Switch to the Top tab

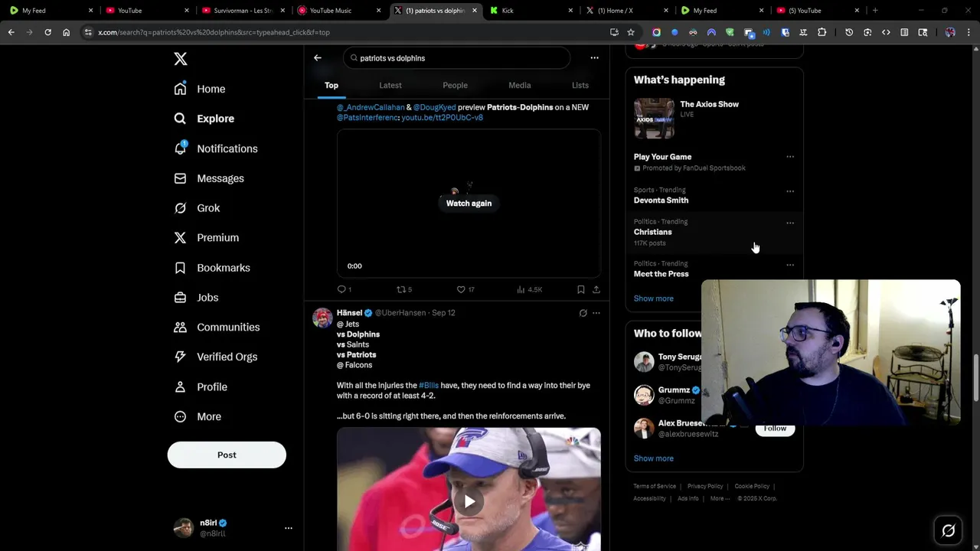point(332,85)
